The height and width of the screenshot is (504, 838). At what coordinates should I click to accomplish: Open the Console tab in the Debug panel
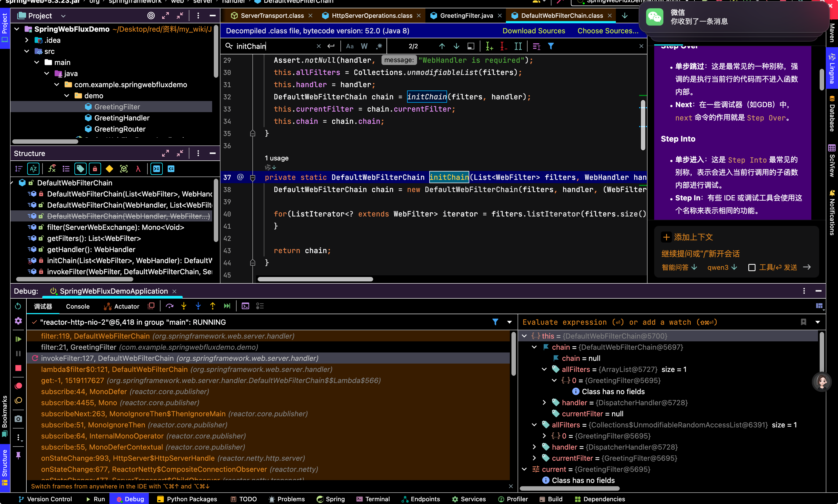(78, 306)
